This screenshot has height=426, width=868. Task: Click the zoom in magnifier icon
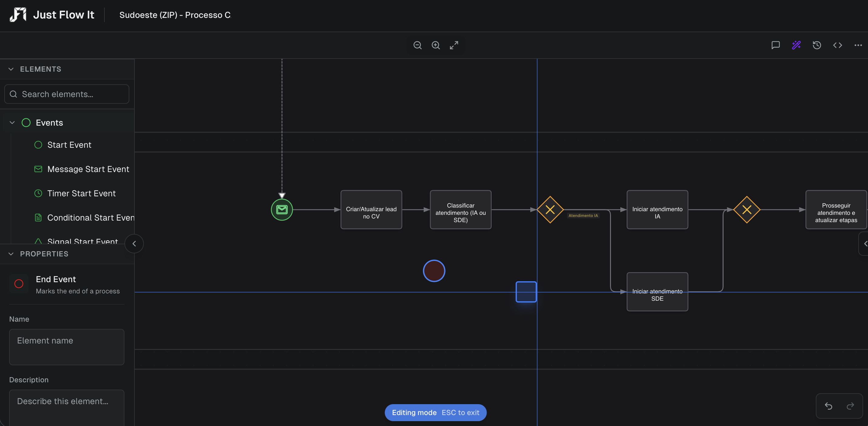(435, 45)
